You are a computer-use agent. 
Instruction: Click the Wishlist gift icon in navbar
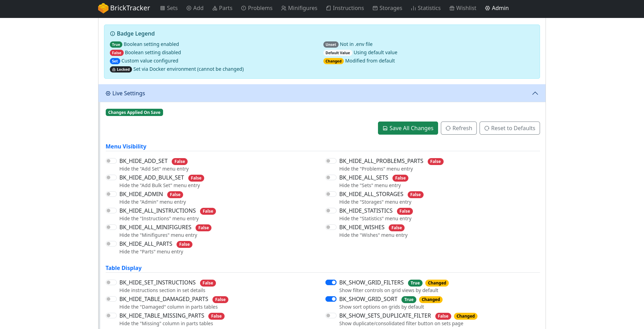click(x=452, y=8)
